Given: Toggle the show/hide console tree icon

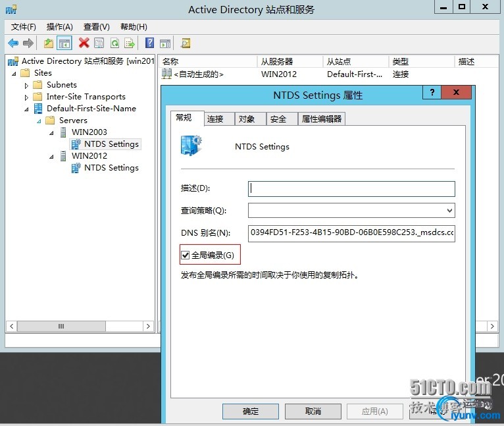Looking at the screenshot, I should tap(64, 43).
